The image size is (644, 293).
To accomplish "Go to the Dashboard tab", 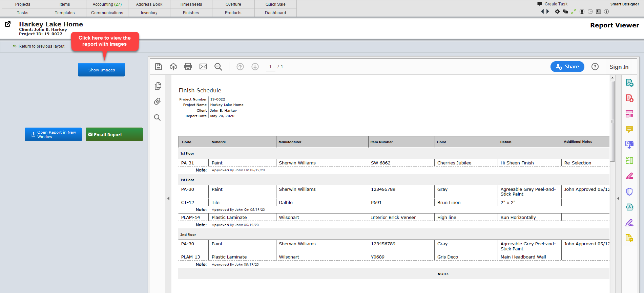I will coord(275,13).
